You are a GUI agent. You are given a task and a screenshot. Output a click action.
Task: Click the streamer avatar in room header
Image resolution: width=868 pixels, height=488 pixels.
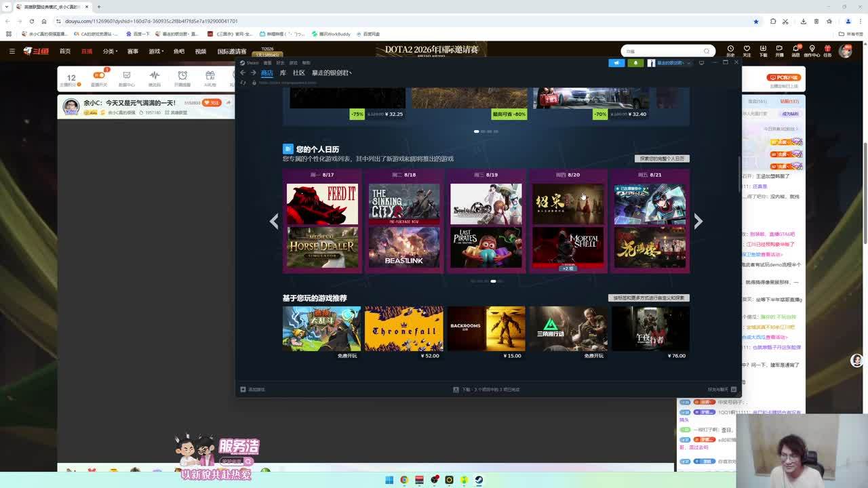tap(71, 106)
